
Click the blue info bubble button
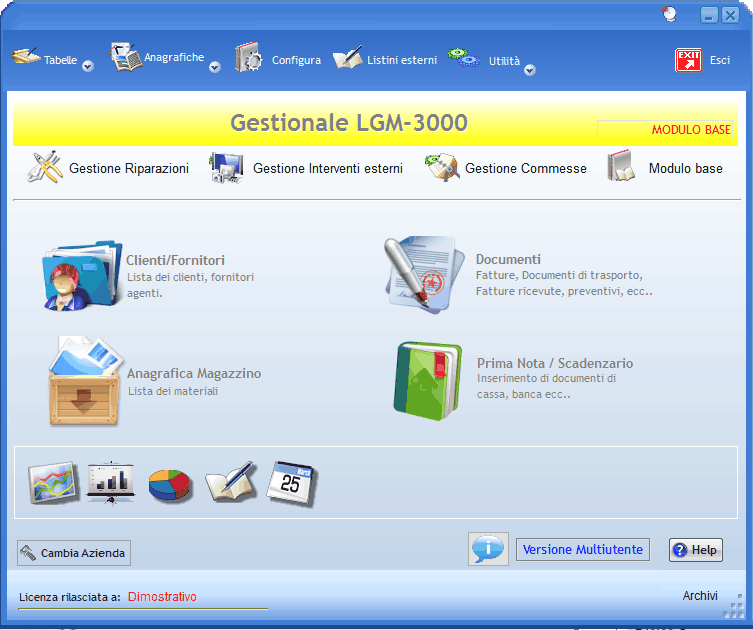pos(488,549)
